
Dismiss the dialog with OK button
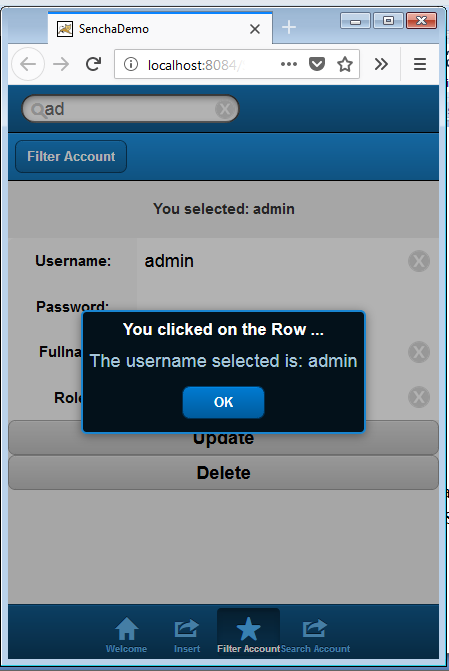click(x=223, y=402)
